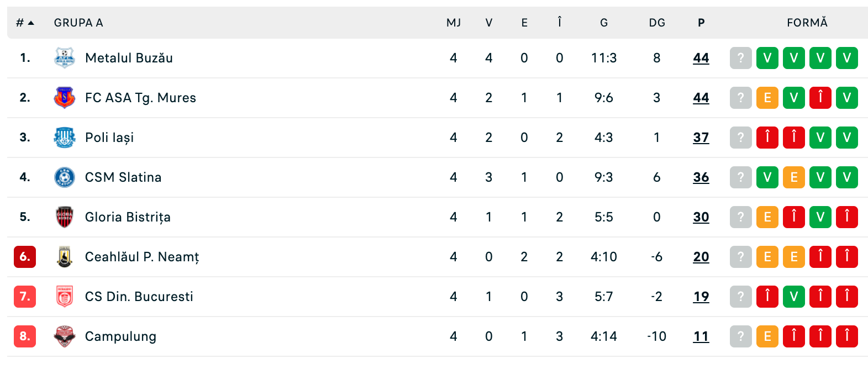Click the Metalul Buzău club crest
868x369 pixels.
[x=65, y=58]
